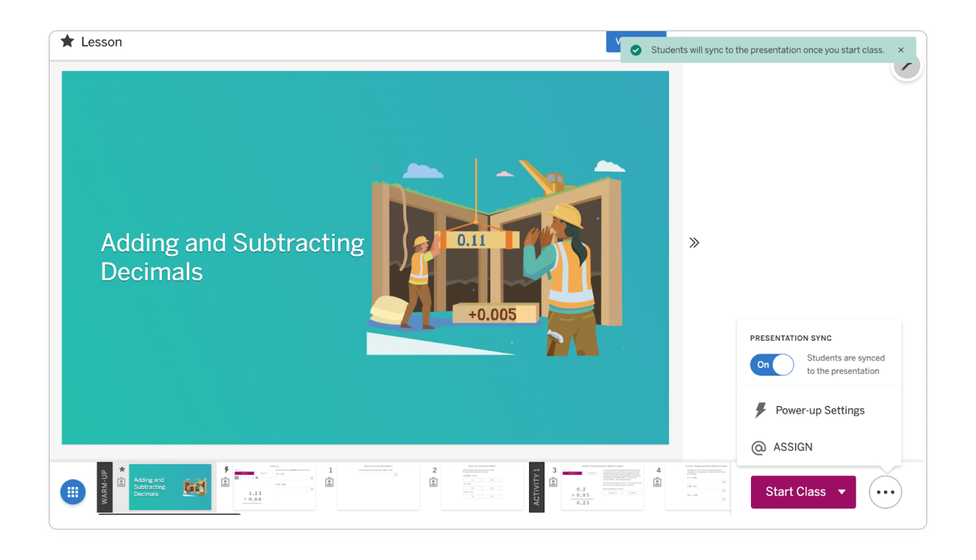This screenshot has height=560, width=976.
Task: Click the ACTIVITY 1 section label
Action: pos(537,488)
